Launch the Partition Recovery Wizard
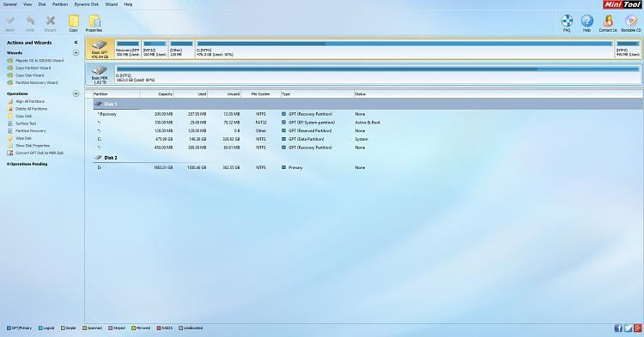Viewport: 644px width, 337px height. click(37, 83)
